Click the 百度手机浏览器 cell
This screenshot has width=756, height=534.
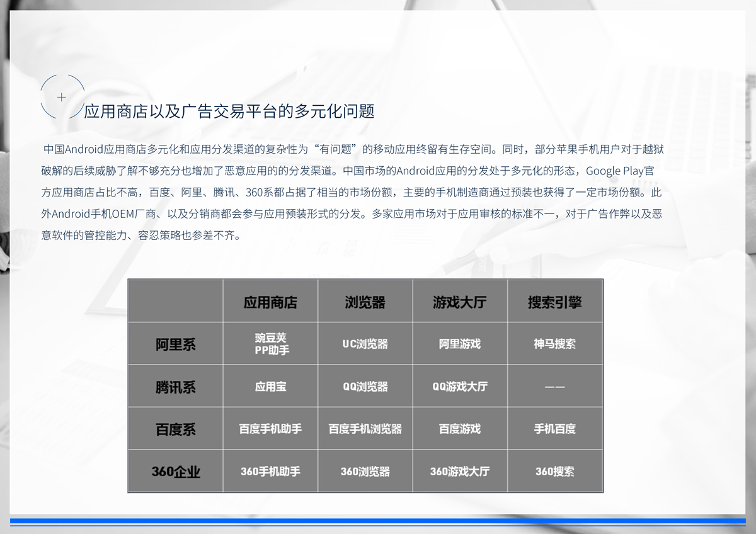365,429
